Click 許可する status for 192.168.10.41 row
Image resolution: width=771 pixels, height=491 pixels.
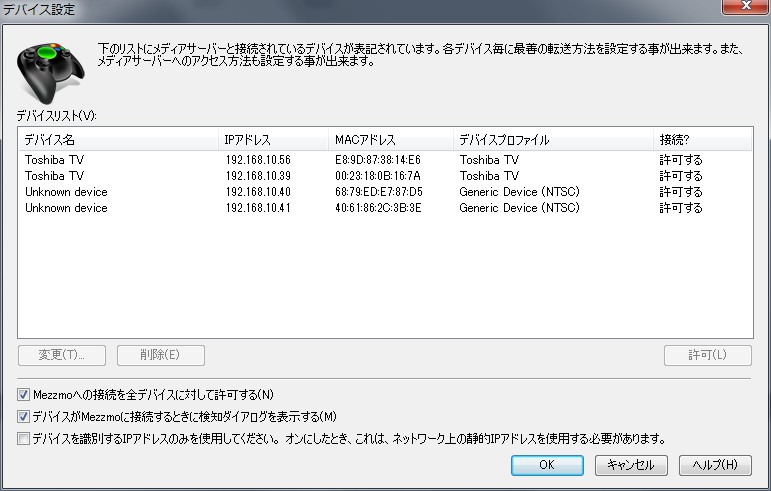(x=681, y=208)
